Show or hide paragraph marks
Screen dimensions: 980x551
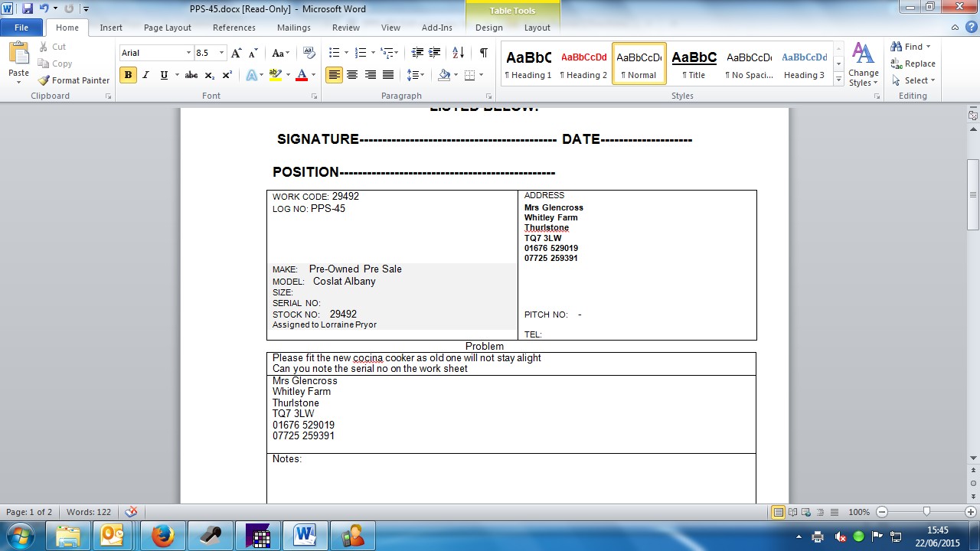483,53
